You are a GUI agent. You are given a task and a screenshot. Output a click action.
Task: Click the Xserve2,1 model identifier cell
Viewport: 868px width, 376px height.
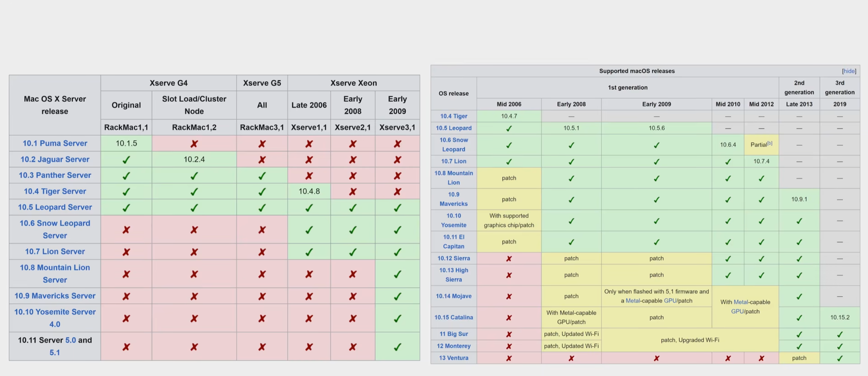pyautogui.click(x=353, y=128)
